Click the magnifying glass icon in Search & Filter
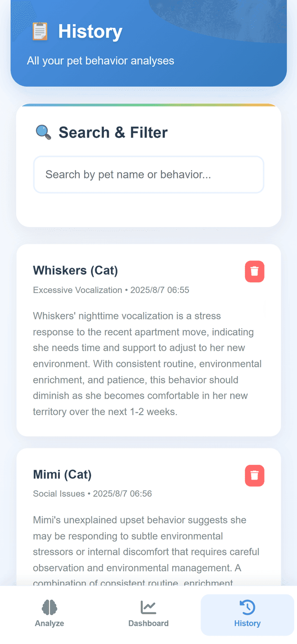 click(43, 132)
